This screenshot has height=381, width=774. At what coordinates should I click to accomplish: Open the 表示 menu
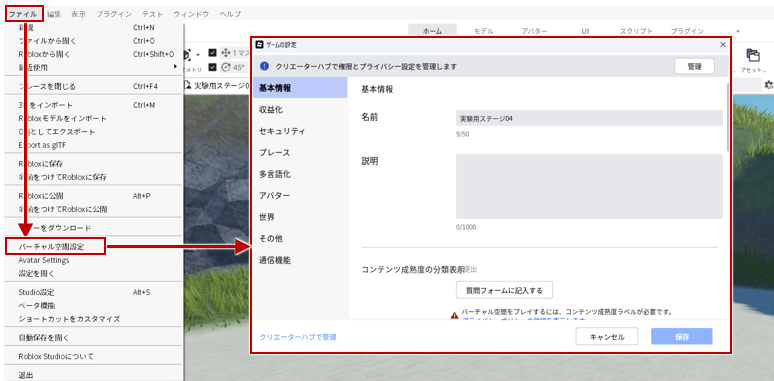click(x=78, y=14)
